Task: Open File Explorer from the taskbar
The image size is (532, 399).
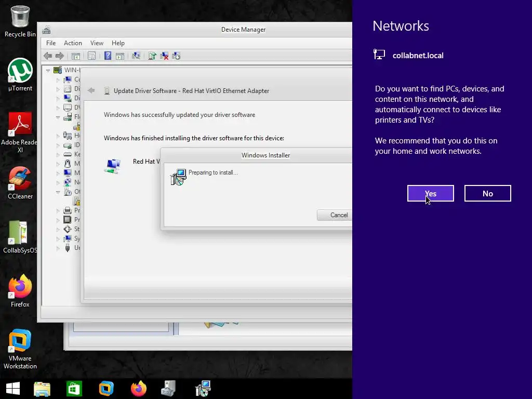Action: click(x=42, y=389)
